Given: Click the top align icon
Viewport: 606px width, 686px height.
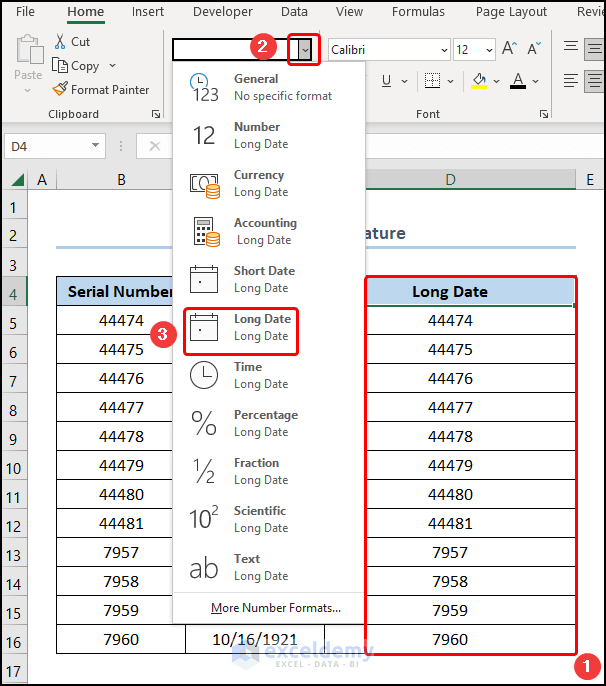Looking at the screenshot, I should tap(571, 46).
